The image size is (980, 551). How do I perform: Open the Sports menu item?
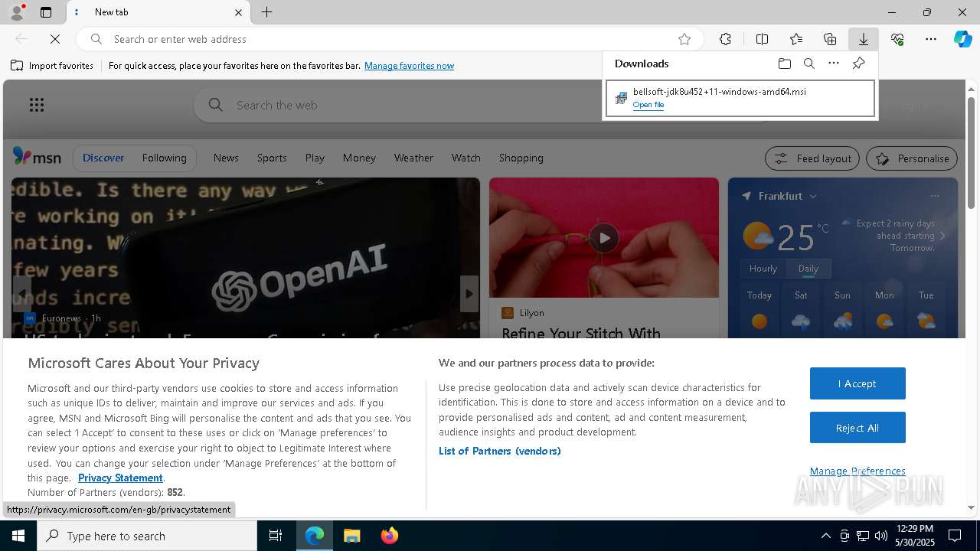272,158
